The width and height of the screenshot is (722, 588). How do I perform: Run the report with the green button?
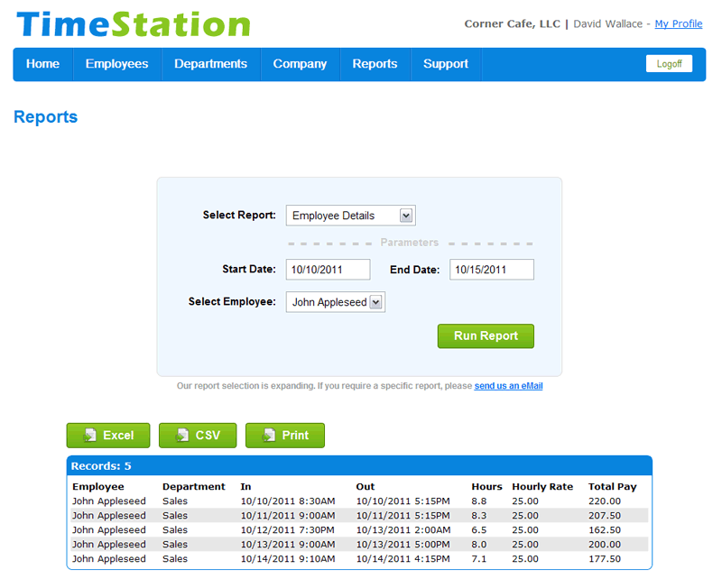(x=486, y=335)
